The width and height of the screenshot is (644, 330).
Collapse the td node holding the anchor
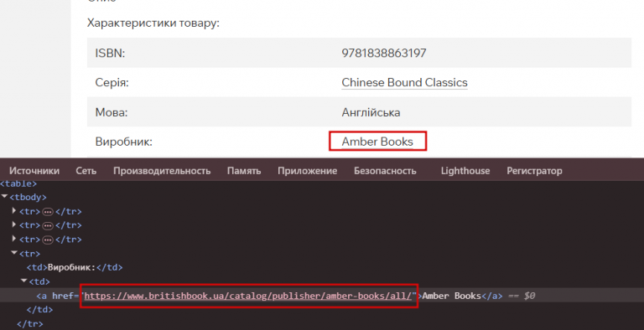pos(23,281)
